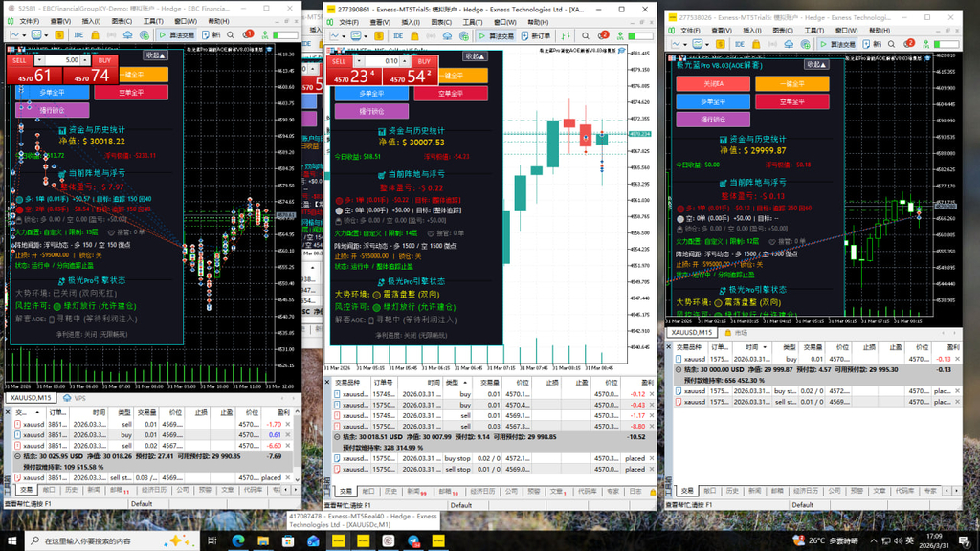Collapse the 结余 summary row in 277390861 trade table

click(338, 436)
